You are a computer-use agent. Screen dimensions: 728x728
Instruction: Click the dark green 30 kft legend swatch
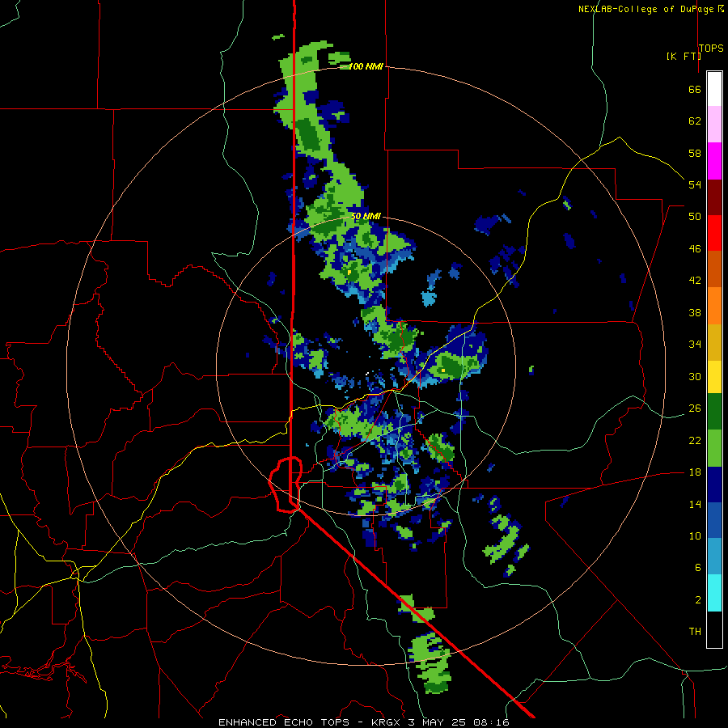coord(714,412)
